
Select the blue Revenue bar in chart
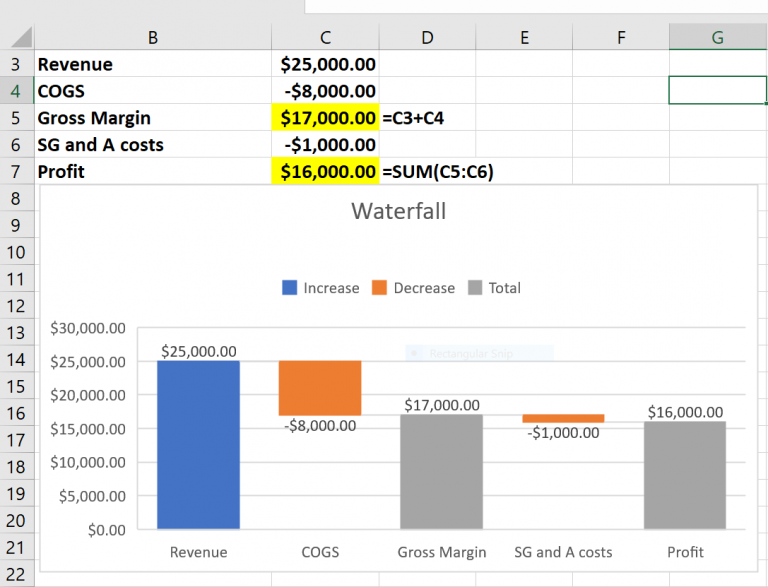pyautogui.click(x=198, y=444)
